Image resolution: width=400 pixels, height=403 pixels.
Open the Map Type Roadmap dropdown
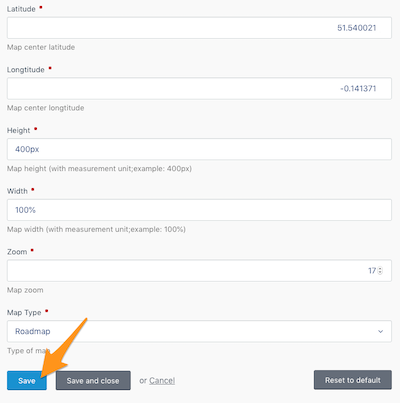point(199,331)
